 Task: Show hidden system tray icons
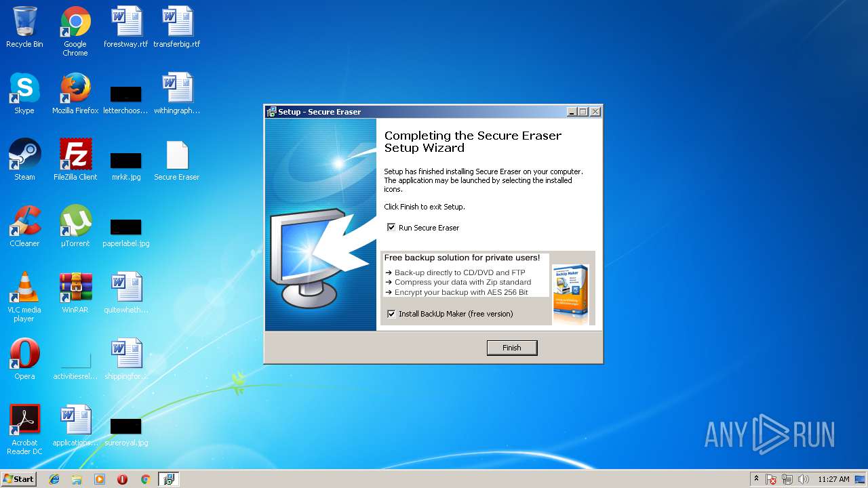tap(756, 479)
